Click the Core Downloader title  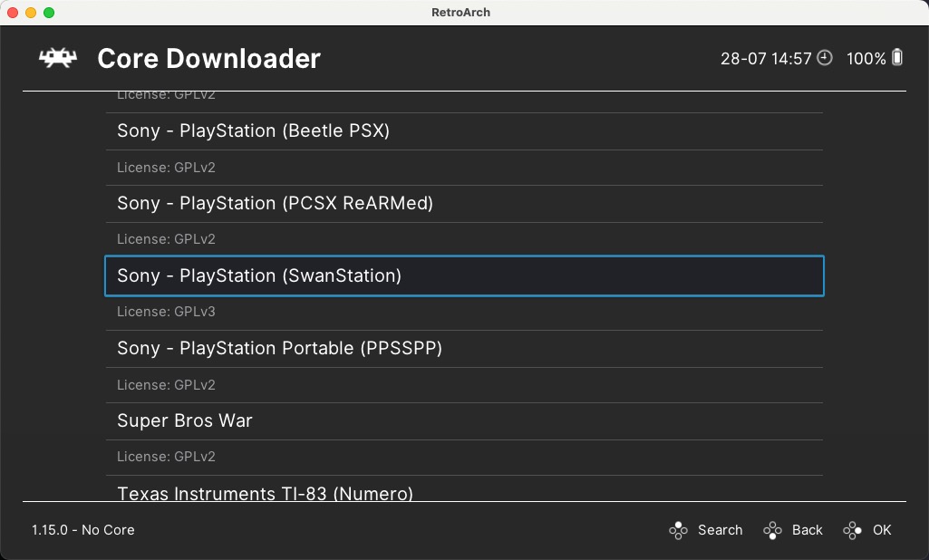(208, 58)
